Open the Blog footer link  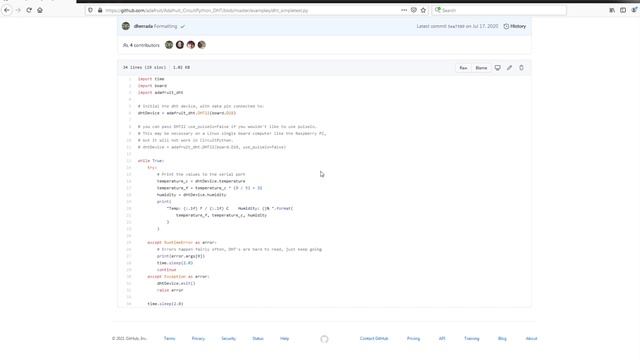coord(502,338)
